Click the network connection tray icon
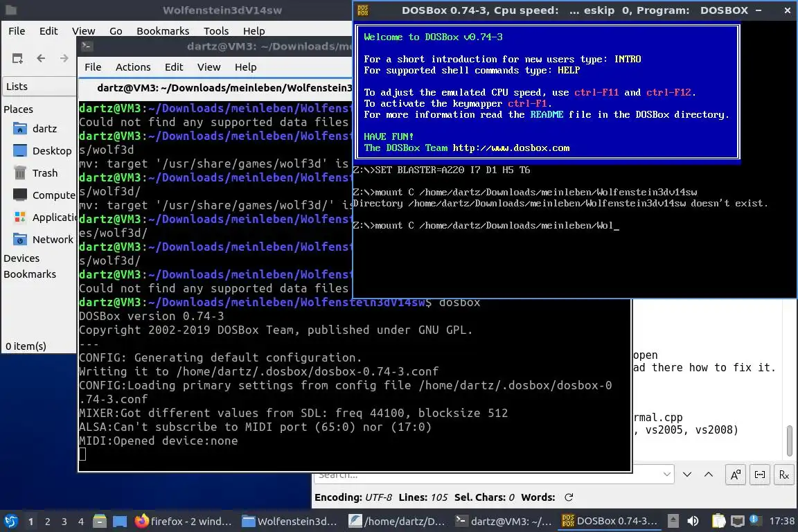The width and height of the screenshot is (798, 532). tap(738, 521)
